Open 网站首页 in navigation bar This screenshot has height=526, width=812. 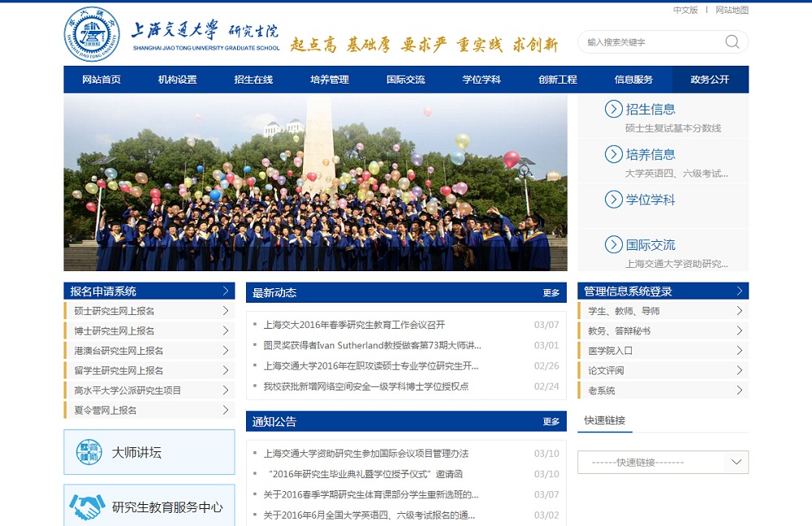(x=101, y=80)
